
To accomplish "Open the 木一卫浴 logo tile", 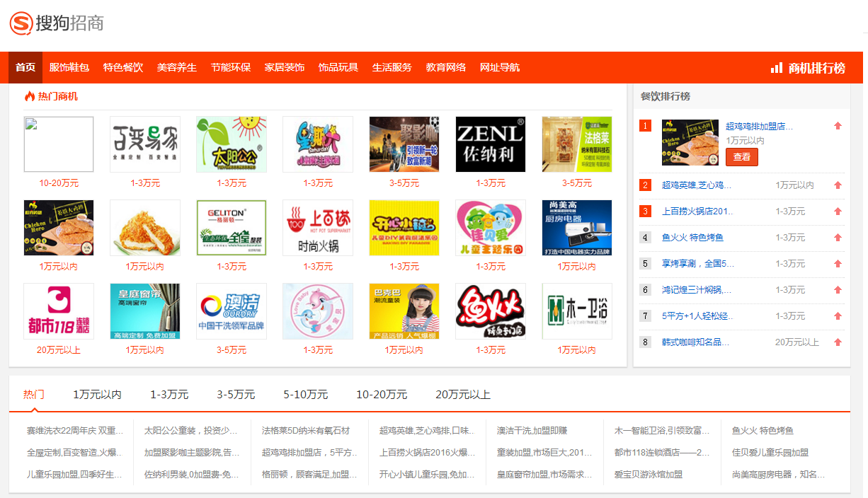I will [x=577, y=311].
